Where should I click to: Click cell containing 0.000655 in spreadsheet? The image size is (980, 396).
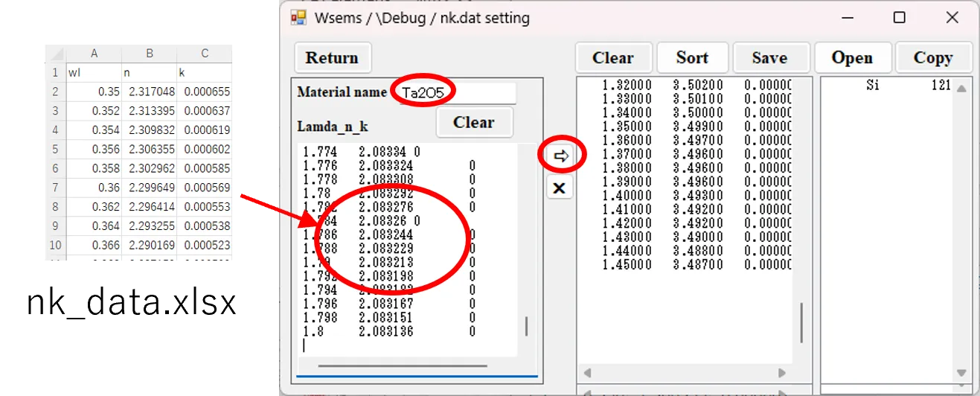pyautogui.click(x=205, y=92)
